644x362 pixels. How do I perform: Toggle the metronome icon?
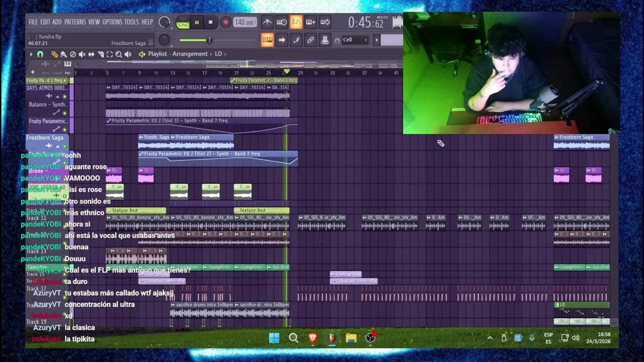click(x=267, y=22)
